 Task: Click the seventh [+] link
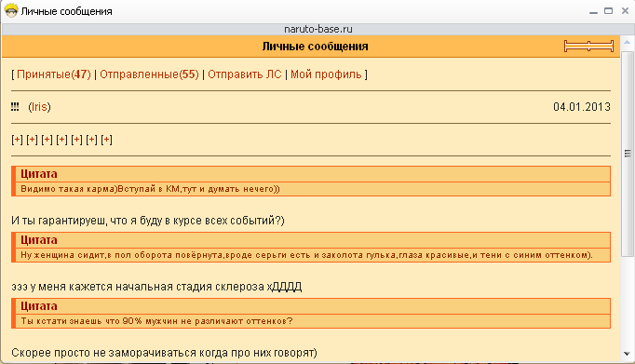106,140
